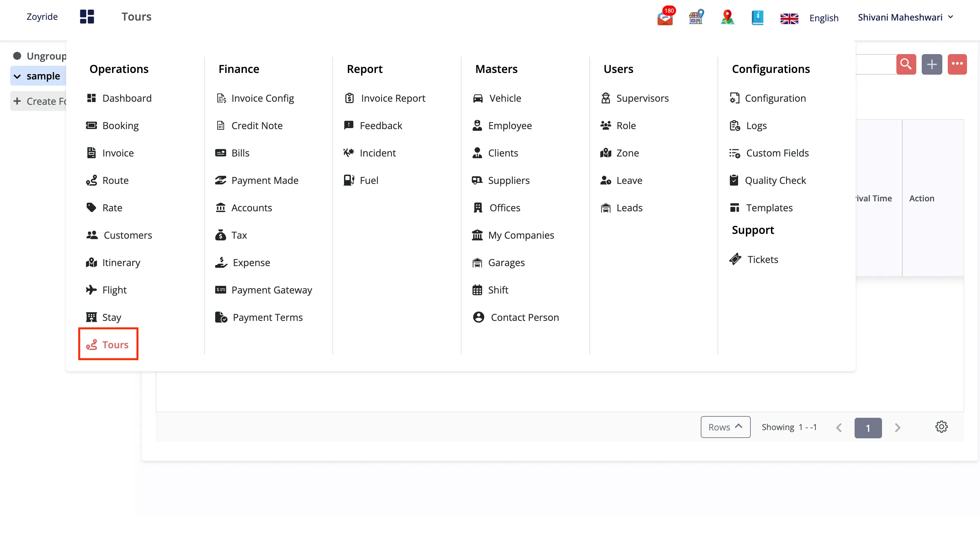The width and height of the screenshot is (980, 552).
Task: Open Payment Gateway menu item
Action: (264, 290)
